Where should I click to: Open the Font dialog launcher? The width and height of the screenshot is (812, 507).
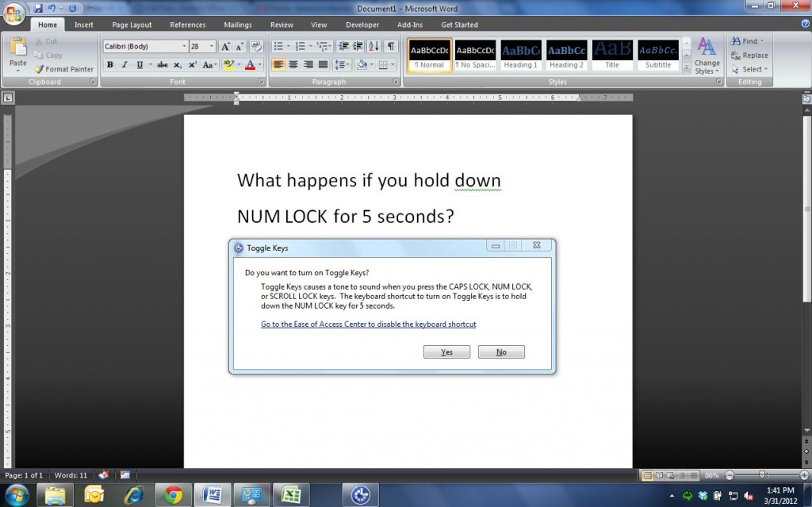pos(260,82)
